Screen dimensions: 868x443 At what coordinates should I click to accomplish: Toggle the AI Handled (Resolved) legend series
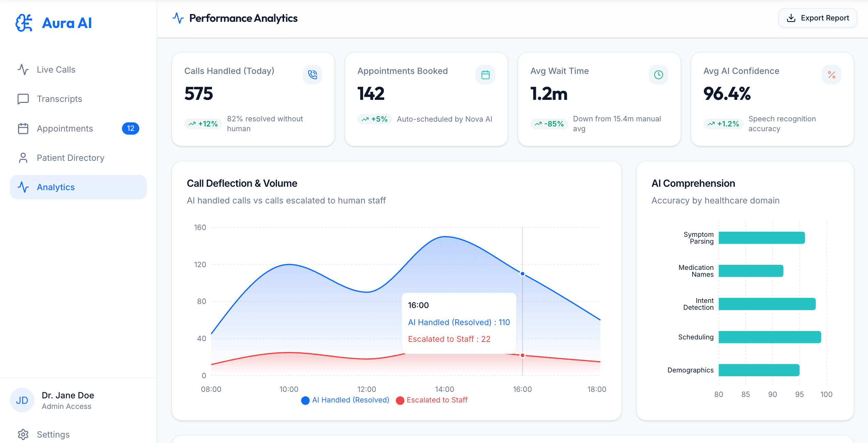click(x=345, y=400)
